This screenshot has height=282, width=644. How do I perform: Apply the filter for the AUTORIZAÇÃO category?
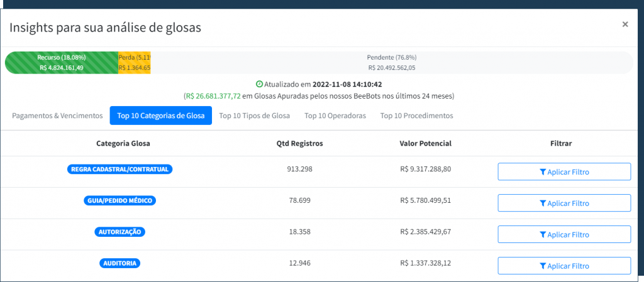coord(563,234)
